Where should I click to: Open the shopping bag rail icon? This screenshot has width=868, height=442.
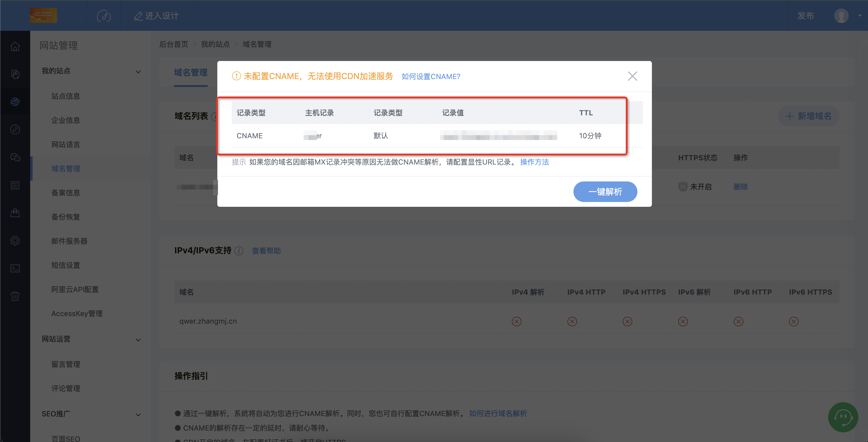click(x=15, y=213)
